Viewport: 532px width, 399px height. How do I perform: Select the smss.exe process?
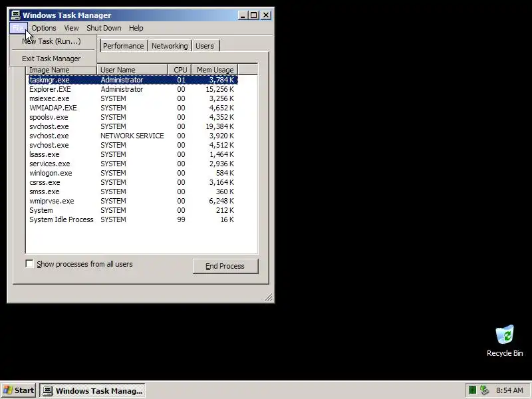coord(133,192)
